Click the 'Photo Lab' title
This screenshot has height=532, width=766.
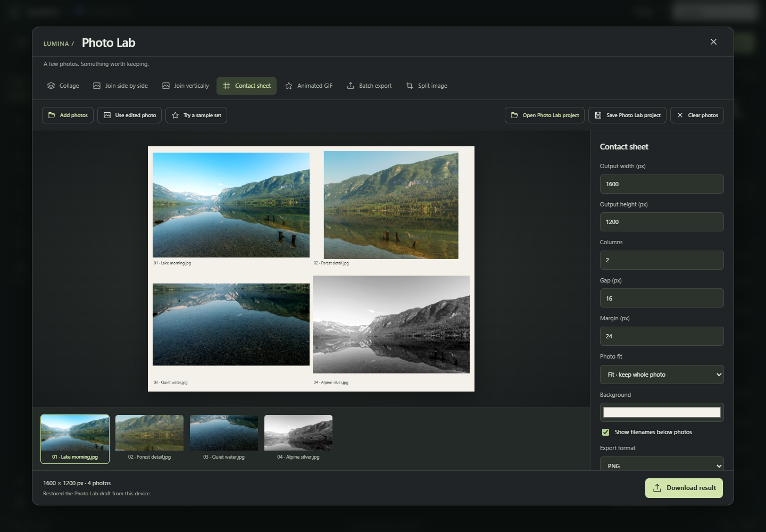pos(109,43)
